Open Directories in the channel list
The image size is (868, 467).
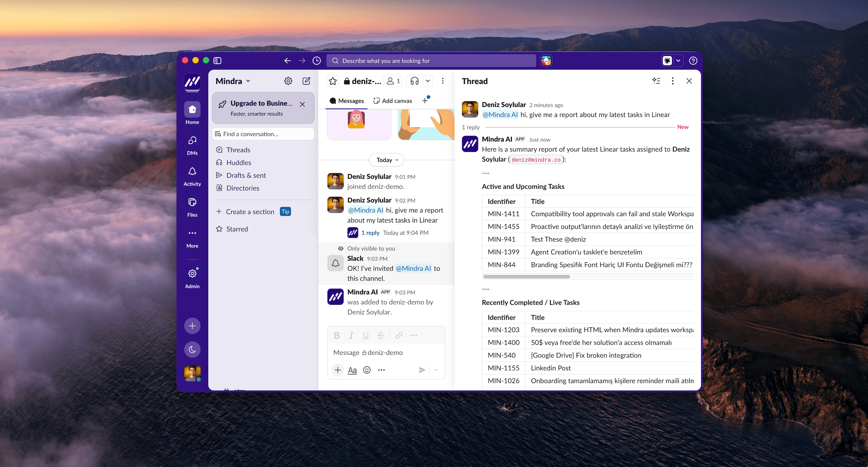click(243, 188)
